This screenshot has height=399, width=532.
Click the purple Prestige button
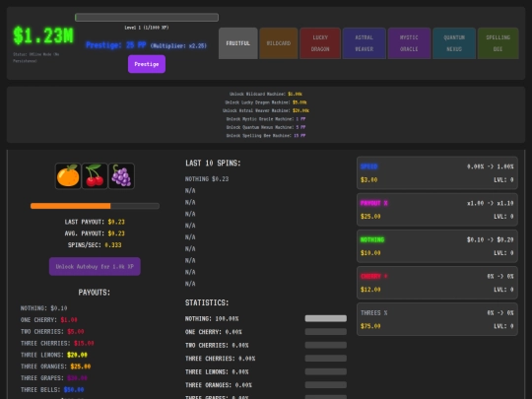(x=147, y=64)
